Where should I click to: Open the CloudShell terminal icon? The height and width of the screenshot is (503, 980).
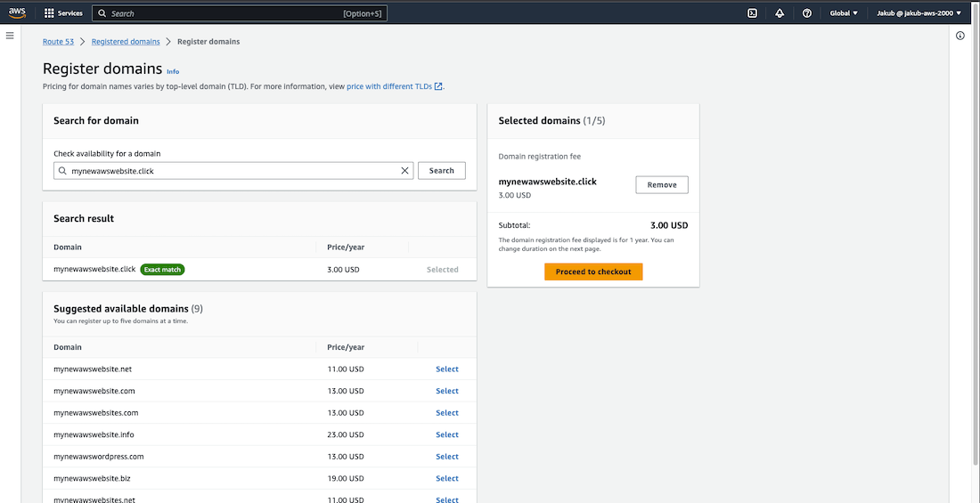753,13
